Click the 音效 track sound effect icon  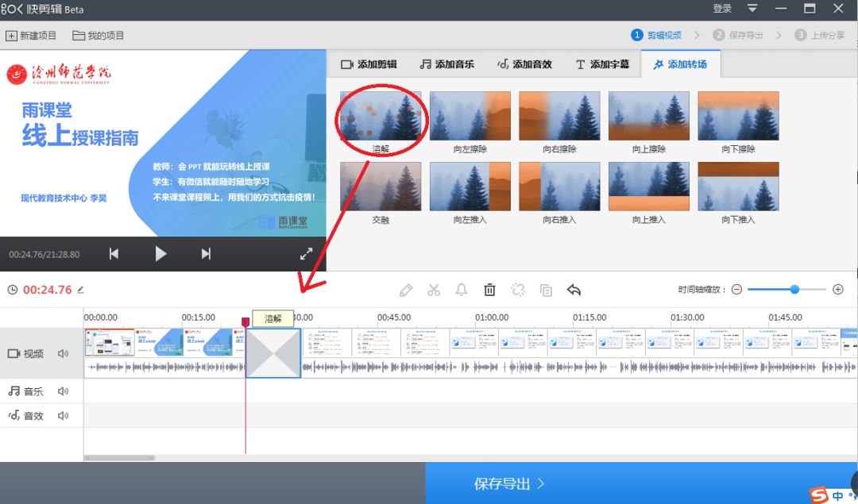(x=14, y=415)
